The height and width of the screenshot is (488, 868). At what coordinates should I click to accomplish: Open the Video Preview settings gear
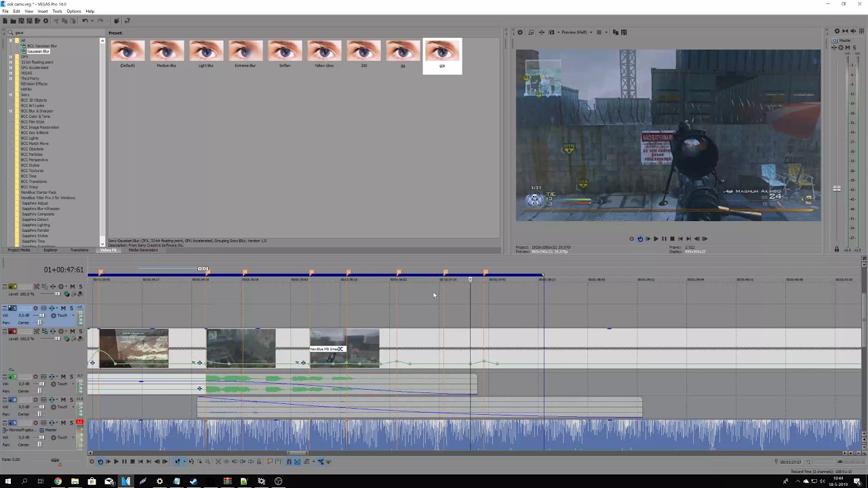[520, 32]
